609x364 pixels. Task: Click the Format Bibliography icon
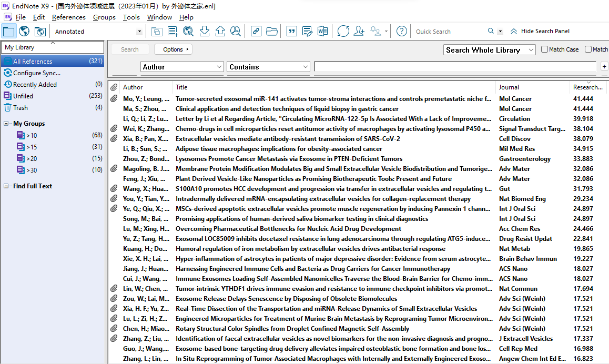click(307, 31)
